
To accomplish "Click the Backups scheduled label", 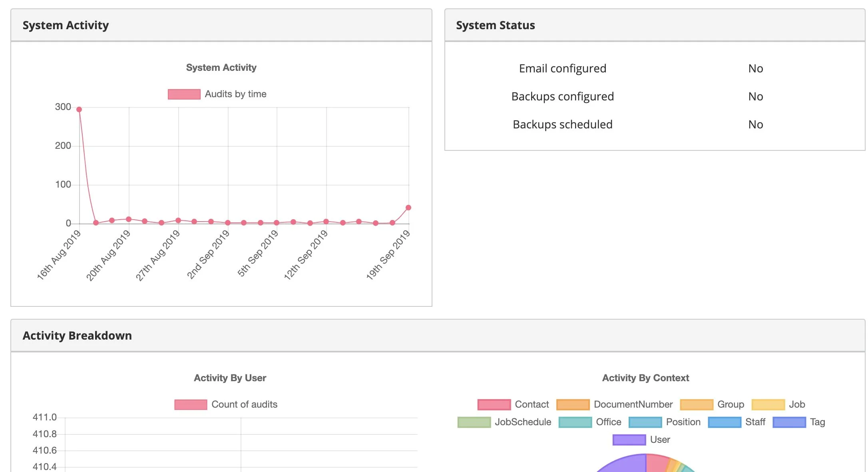I will [563, 125].
